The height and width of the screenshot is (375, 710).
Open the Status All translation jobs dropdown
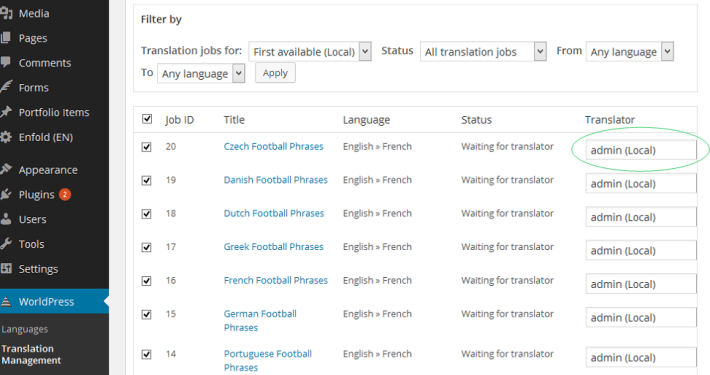tap(483, 52)
